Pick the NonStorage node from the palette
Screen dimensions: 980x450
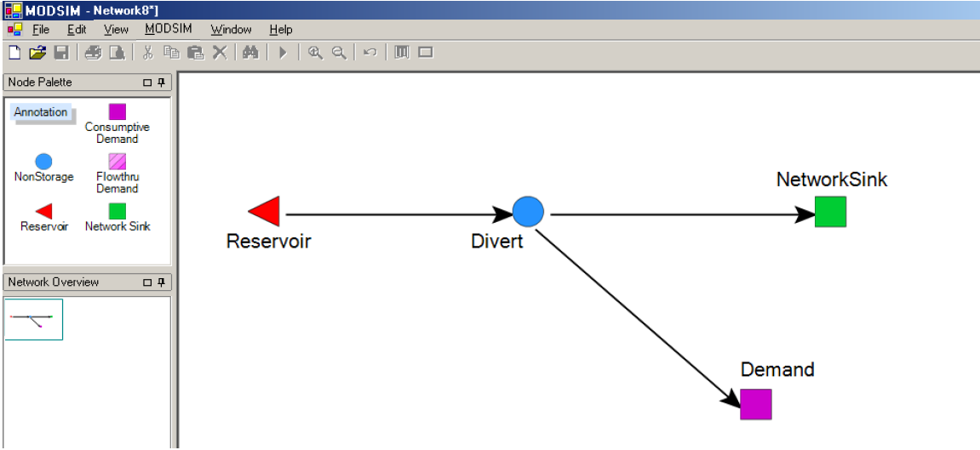tap(43, 162)
